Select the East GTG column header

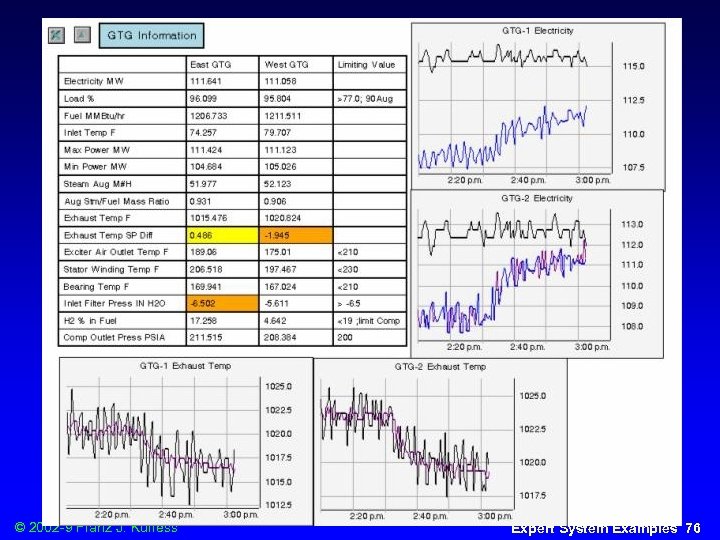(x=210, y=65)
